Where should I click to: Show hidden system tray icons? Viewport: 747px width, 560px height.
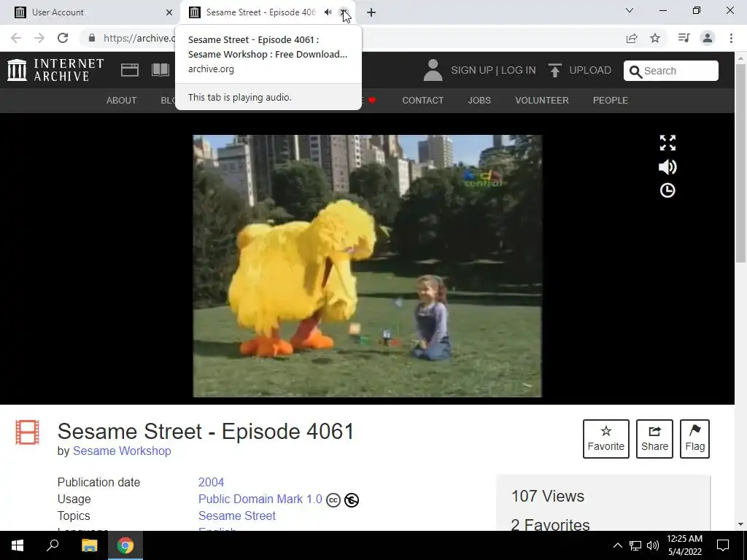617,545
